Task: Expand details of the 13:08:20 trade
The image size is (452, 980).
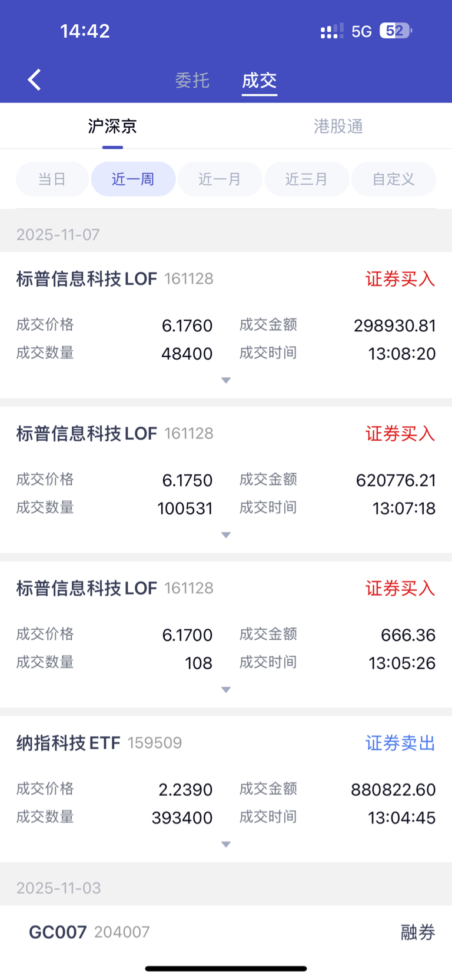Action: 226,380
